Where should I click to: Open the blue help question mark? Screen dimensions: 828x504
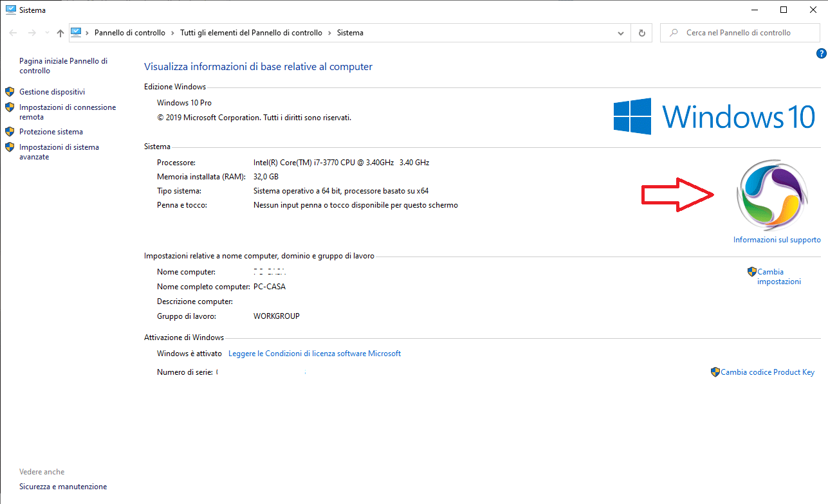822,54
